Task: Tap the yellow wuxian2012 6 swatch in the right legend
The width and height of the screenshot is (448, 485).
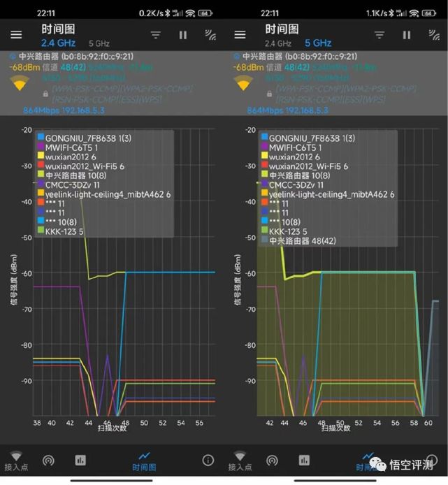Action: [264, 155]
